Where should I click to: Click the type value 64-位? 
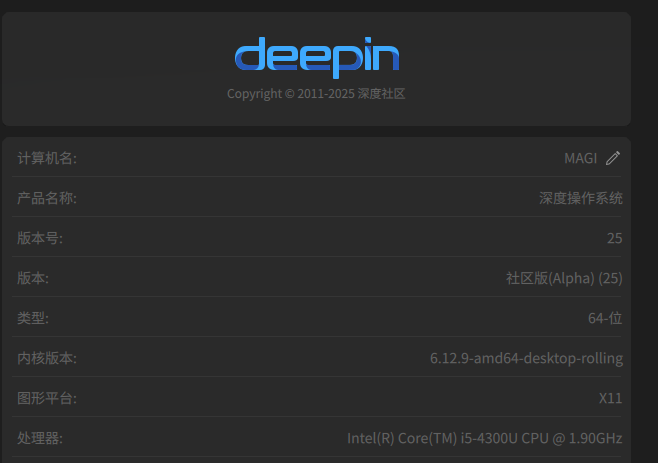tap(605, 318)
